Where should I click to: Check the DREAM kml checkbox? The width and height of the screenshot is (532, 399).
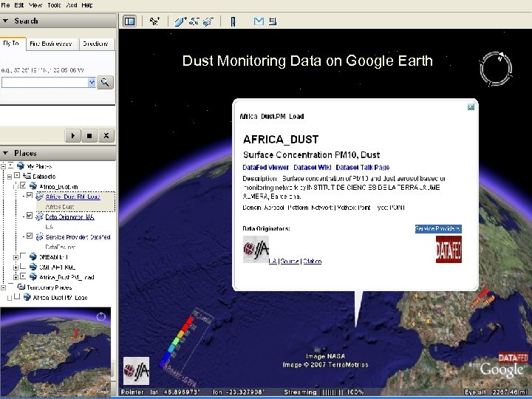[x=23, y=256]
